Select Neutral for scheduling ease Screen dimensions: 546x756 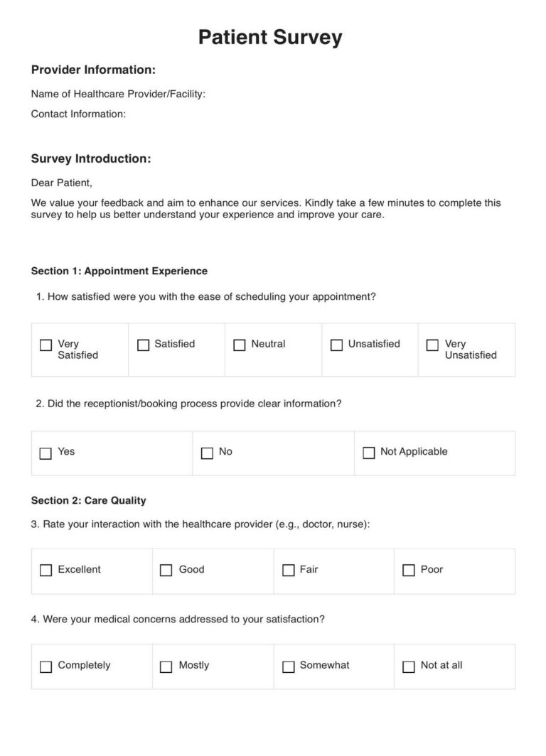[240, 345]
